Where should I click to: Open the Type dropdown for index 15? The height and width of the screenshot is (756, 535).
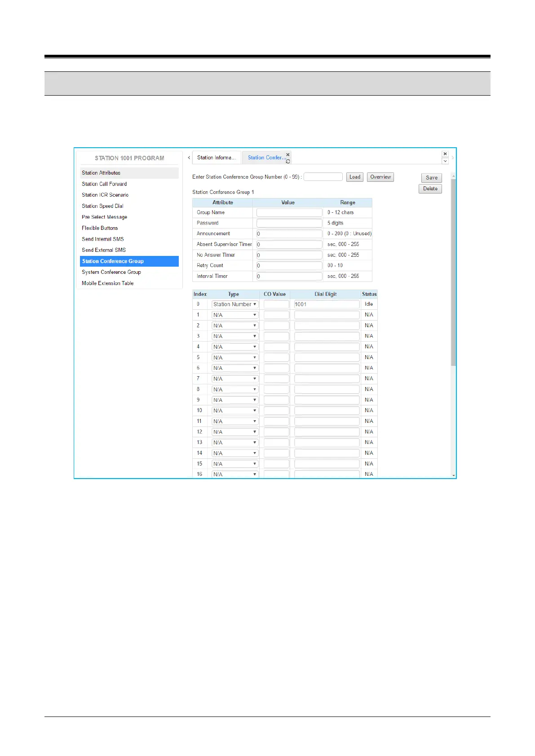point(235,464)
